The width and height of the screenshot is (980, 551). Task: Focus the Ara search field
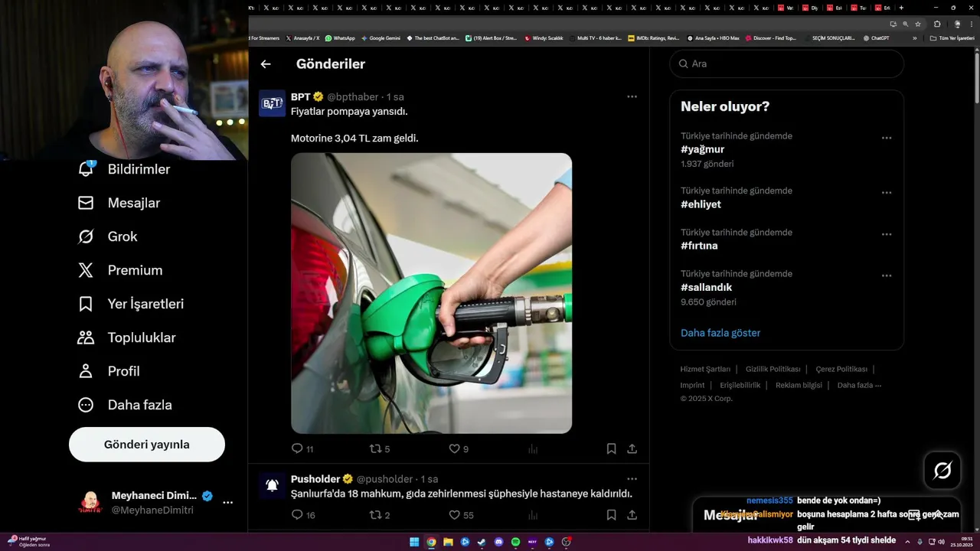pyautogui.click(x=786, y=64)
